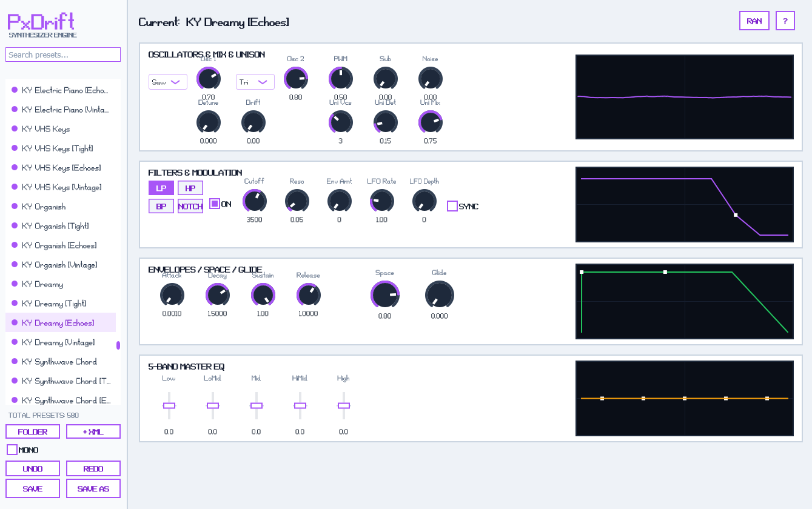Click the Mid EQ band slider
The width and height of the screenshot is (812, 509).
(257, 405)
